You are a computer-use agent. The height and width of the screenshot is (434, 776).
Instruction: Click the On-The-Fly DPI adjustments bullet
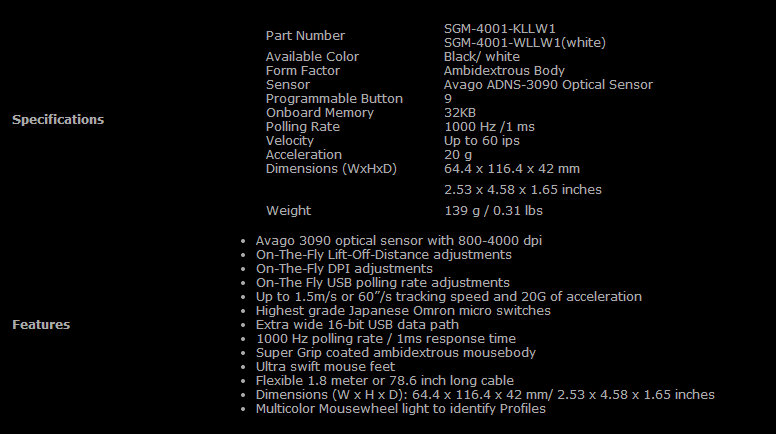pyautogui.click(x=344, y=269)
